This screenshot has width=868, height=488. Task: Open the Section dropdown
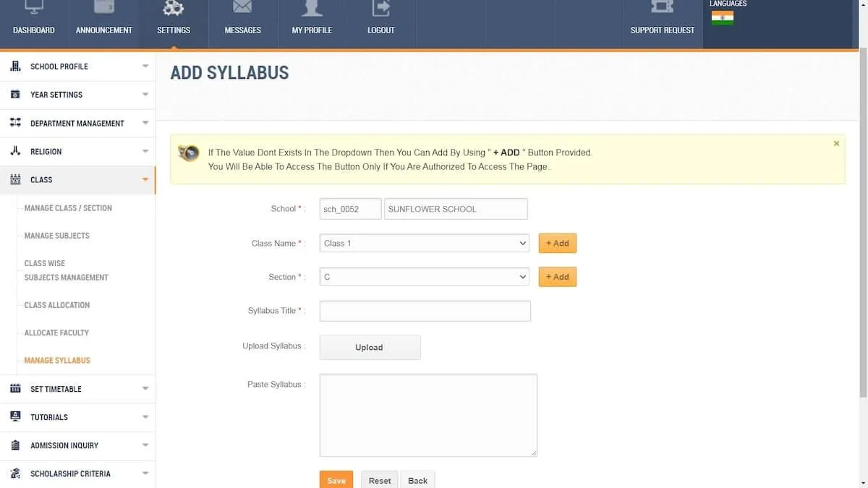click(x=425, y=277)
